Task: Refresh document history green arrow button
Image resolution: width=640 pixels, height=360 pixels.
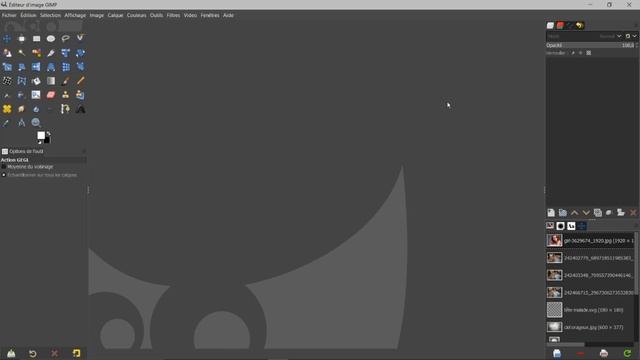Action: pos(627,353)
